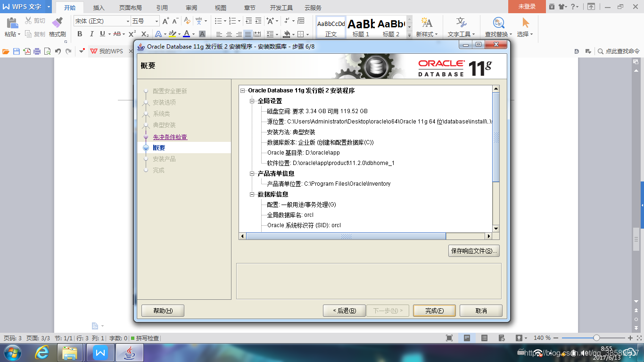The image size is (644, 362).
Task: Increase font size with A+ icon
Action: (x=165, y=21)
